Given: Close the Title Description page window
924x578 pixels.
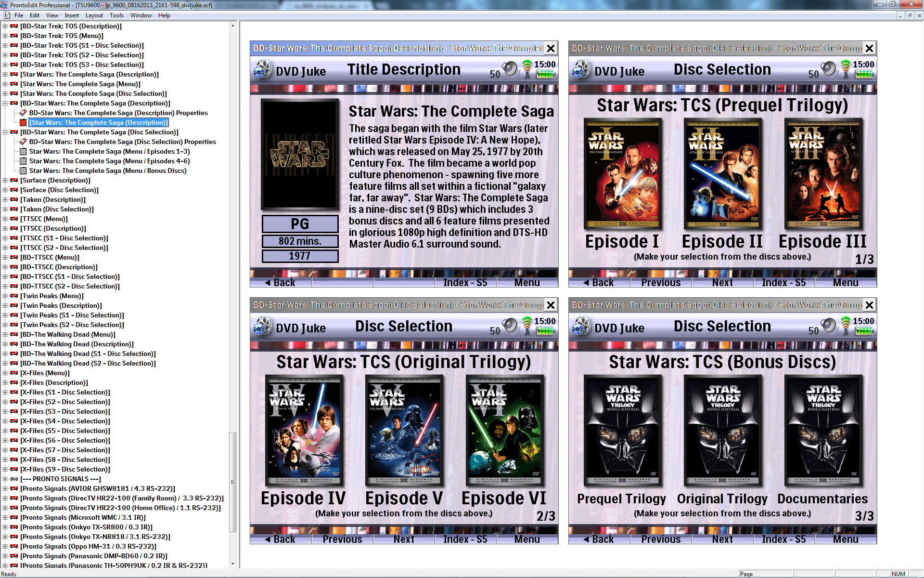Looking at the screenshot, I should tap(551, 48).
